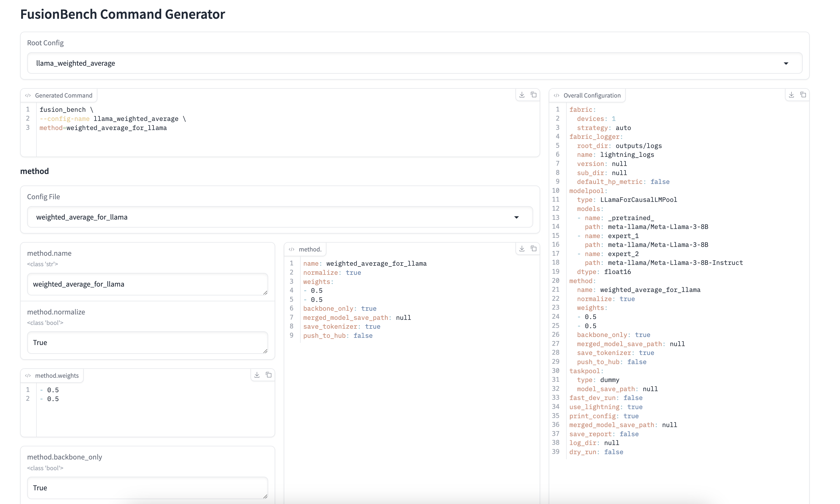Viewport: 840px width, 504px height.
Task: Copy the method.weights code
Action: click(269, 375)
